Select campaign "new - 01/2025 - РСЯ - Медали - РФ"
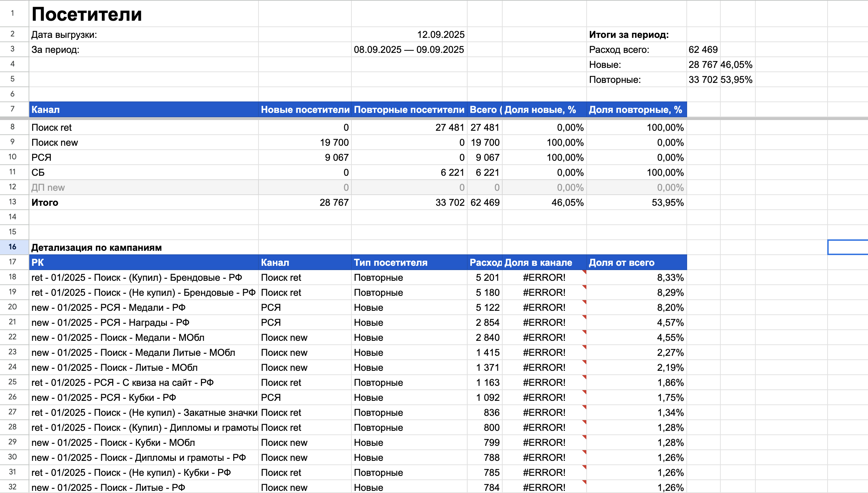The height and width of the screenshot is (493, 868). click(108, 308)
